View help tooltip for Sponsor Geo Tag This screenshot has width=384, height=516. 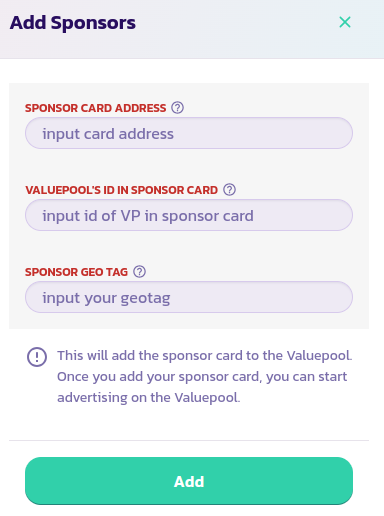[x=139, y=272]
